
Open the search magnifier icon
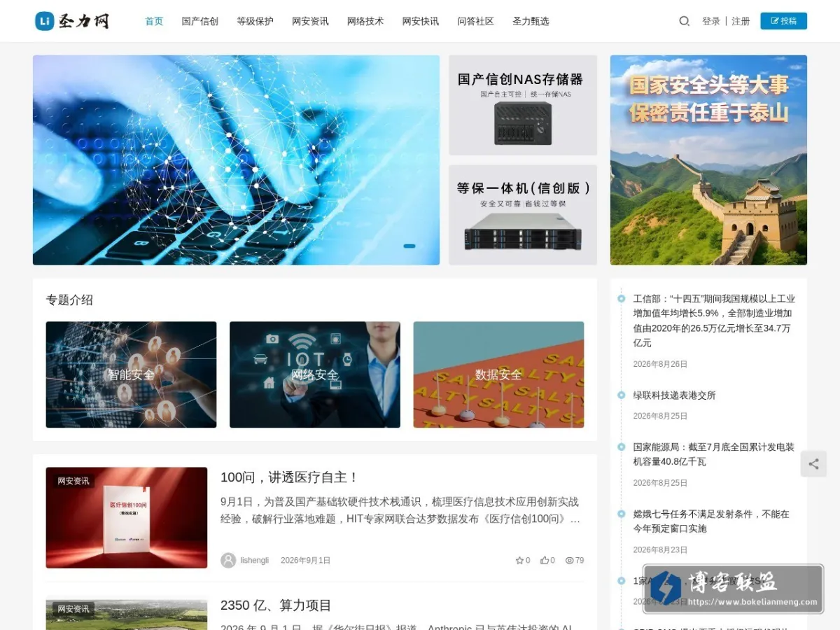pyautogui.click(x=684, y=21)
